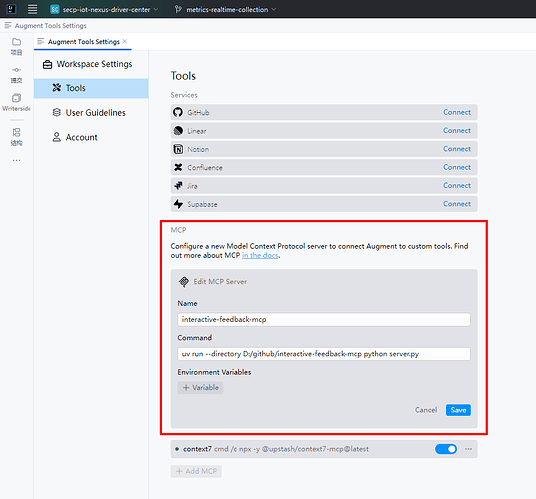Screen dimensions: 536x499
Task: Open the MCP 'in the docs' link
Action: 260,256
